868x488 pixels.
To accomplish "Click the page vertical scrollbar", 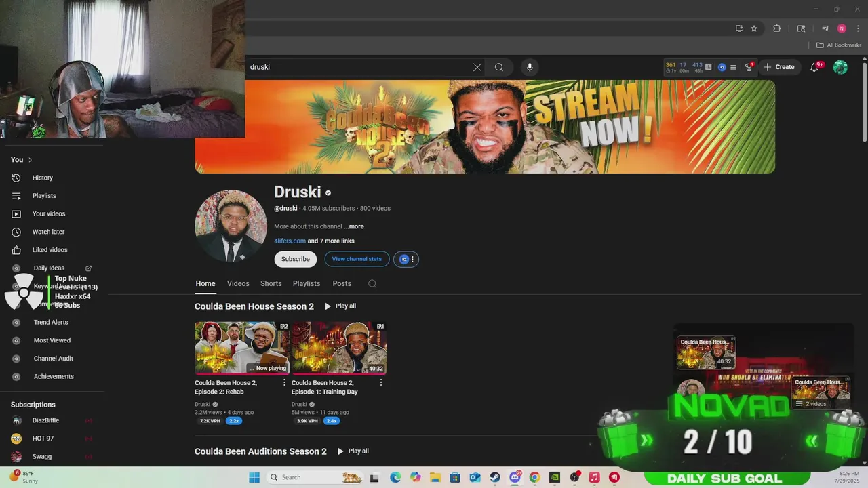I will 864,102.
